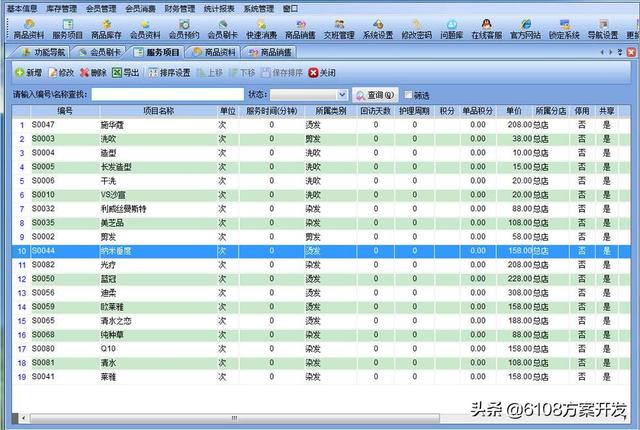
Task: Select highlighted row S0044
Action: (321, 251)
